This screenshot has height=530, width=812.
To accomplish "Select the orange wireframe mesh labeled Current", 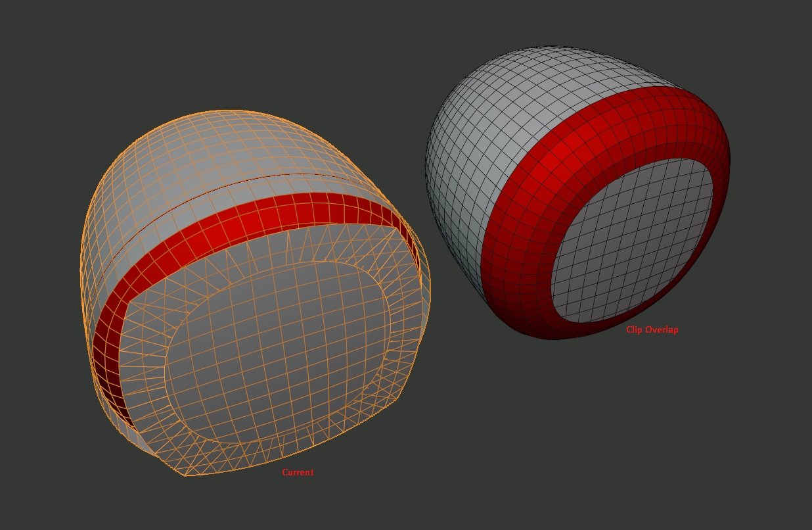I will coord(255,293).
